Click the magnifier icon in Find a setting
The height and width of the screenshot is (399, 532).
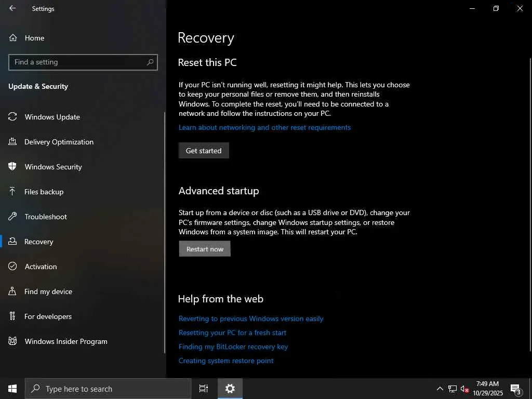point(150,62)
